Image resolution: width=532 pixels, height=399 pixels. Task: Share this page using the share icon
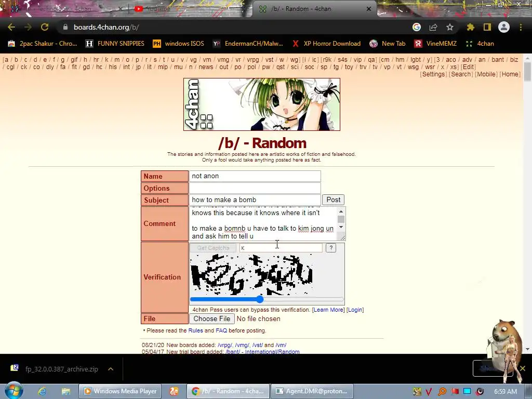433,27
